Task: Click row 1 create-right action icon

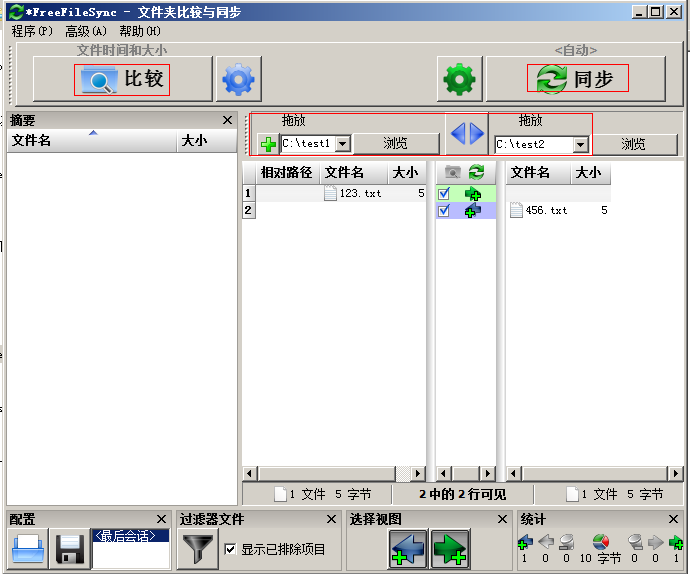Action: (473, 194)
